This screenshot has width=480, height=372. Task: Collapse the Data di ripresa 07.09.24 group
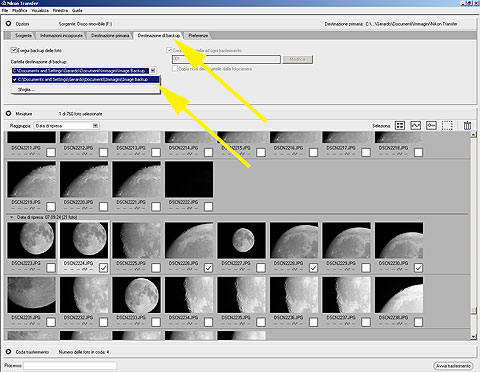(x=12, y=217)
